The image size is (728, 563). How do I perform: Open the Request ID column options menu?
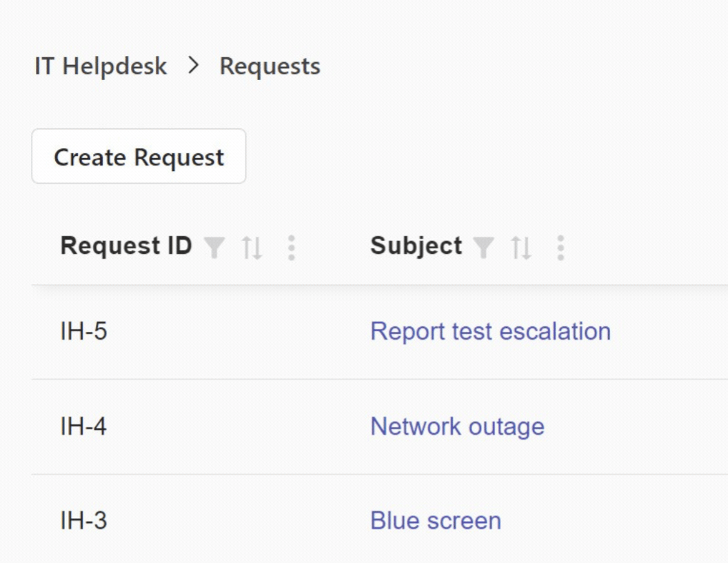(x=291, y=248)
